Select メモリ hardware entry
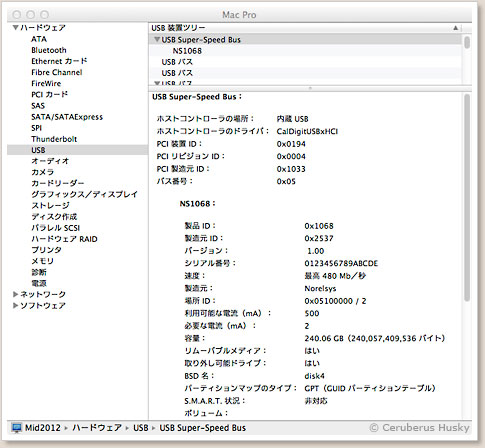 point(42,261)
